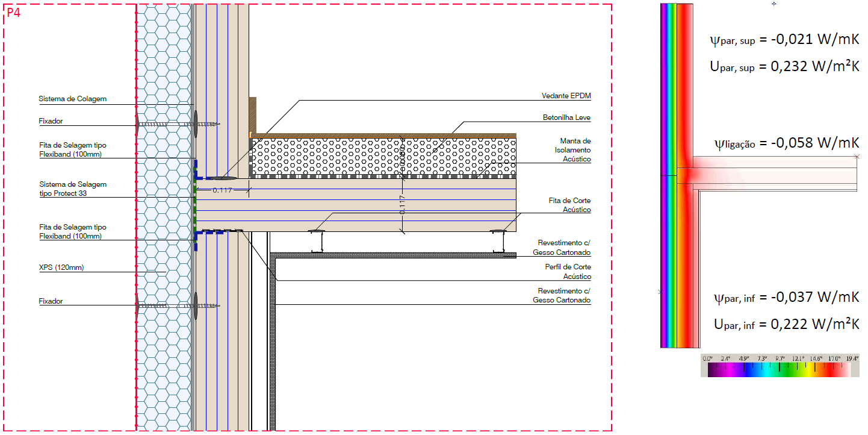Viewport: 868px width, 435px height.
Task: Click the 0.0° scale label
Action: click(x=707, y=358)
